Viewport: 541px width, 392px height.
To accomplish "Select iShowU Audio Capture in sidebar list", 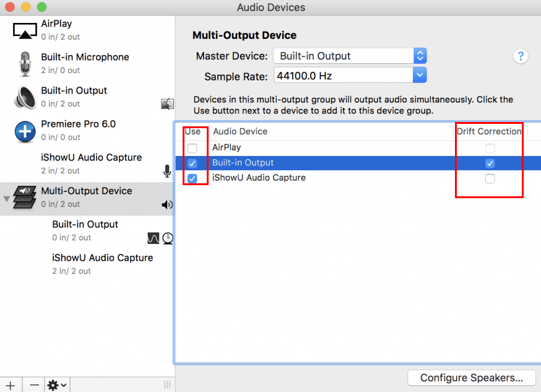I will (91, 163).
